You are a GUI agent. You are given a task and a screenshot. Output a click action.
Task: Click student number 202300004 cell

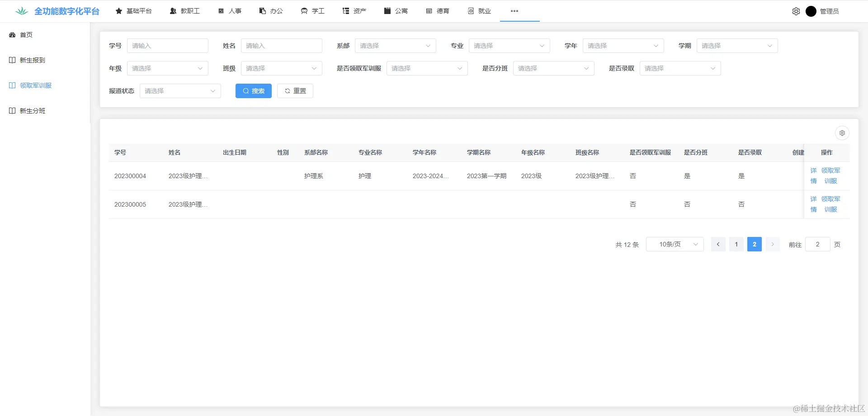click(x=130, y=176)
